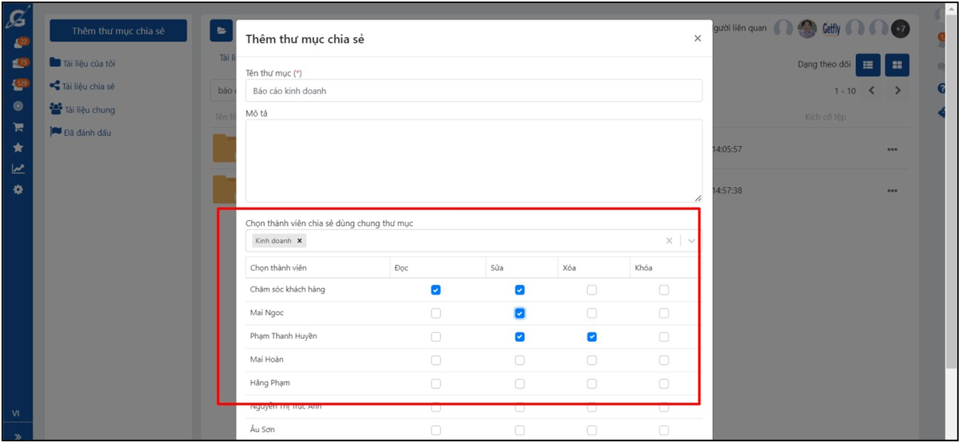Expand the member selection dropdown arrow

pyautogui.click(x=691, y=241)
